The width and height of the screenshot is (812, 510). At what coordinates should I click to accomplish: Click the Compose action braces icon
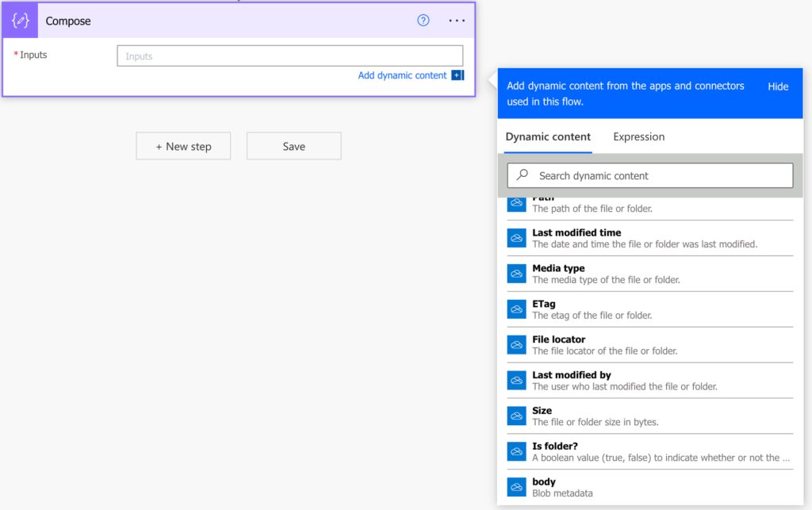pyautogui.click(x=19, y=20)
